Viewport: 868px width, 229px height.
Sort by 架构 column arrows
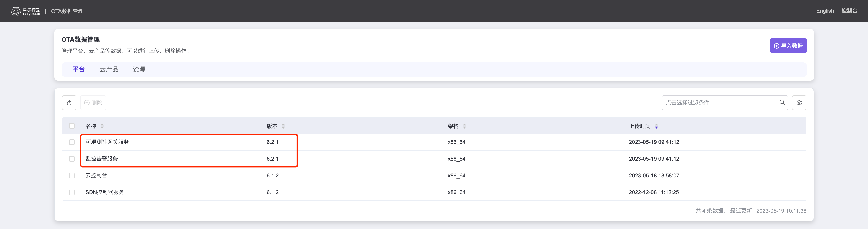[x=464, y=126]
